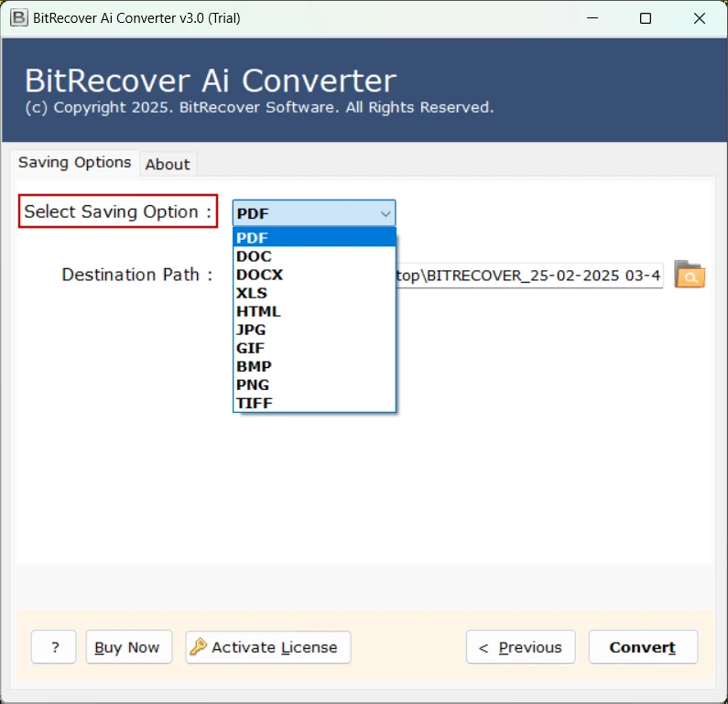728x704 pixels.
Task: Open help with the question mark button
Action: pos(53,647)
